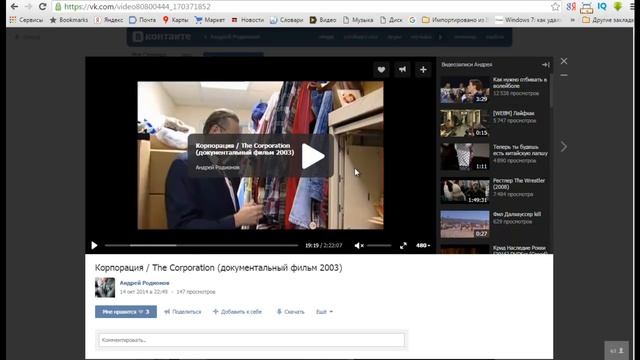Click the Мне нравится like button

pyautogui.click(x=126, y=312)
